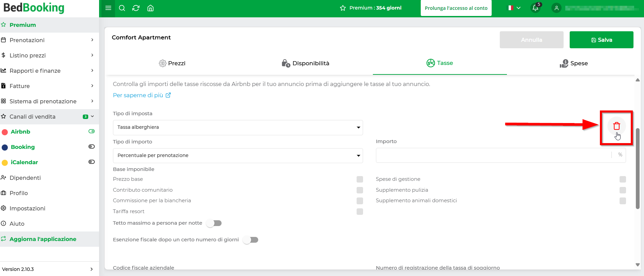Check the Spese di gestione checkbox
This screenshot has height=276, width=644.
point(623,179)
